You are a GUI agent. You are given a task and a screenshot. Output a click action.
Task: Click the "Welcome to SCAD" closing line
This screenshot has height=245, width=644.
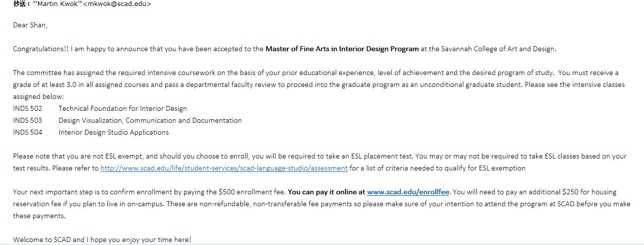coord(42,240)
